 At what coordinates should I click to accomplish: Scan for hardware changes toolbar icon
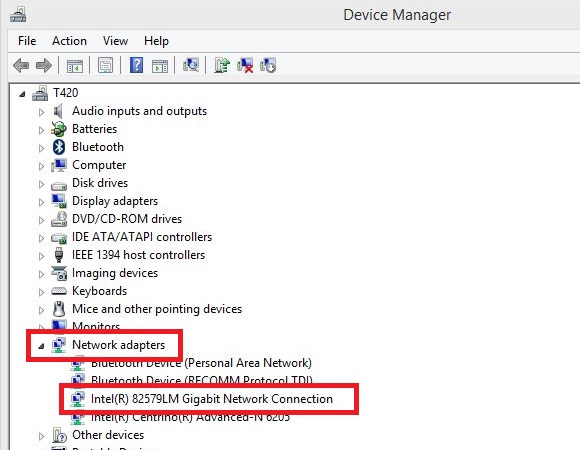pyautogui.click(x=191, y=65)
